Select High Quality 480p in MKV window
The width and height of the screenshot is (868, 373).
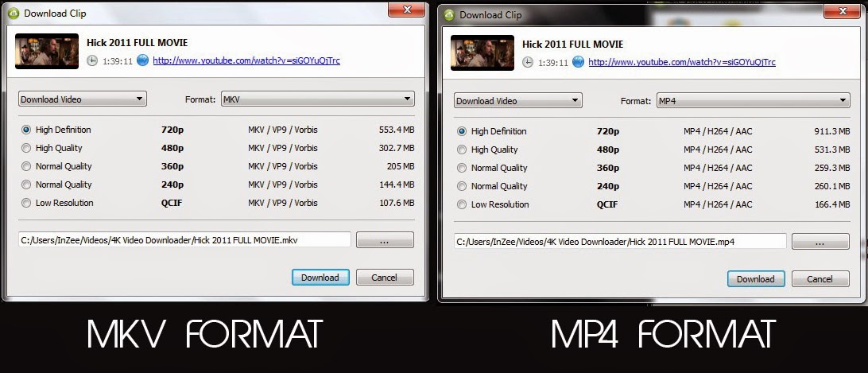point(26,148)
